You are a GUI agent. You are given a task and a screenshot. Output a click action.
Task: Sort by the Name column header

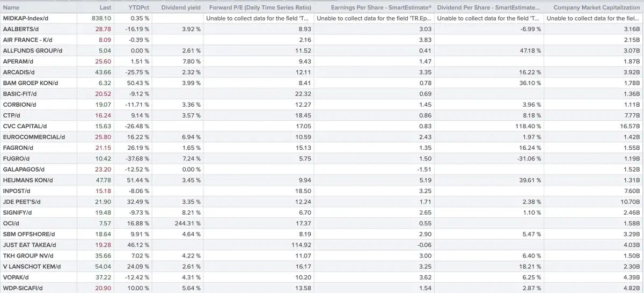[x=11, y=8]
